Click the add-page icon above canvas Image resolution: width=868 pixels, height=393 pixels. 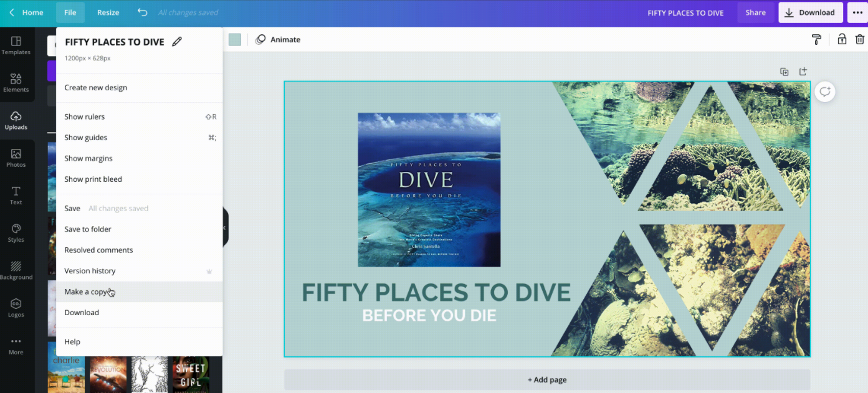click(x=803, y=72)
